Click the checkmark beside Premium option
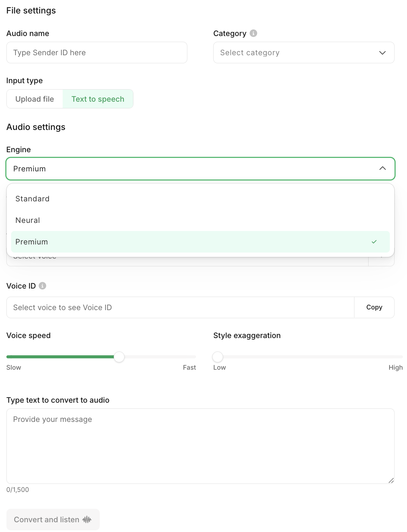 [x=374, y=242]
